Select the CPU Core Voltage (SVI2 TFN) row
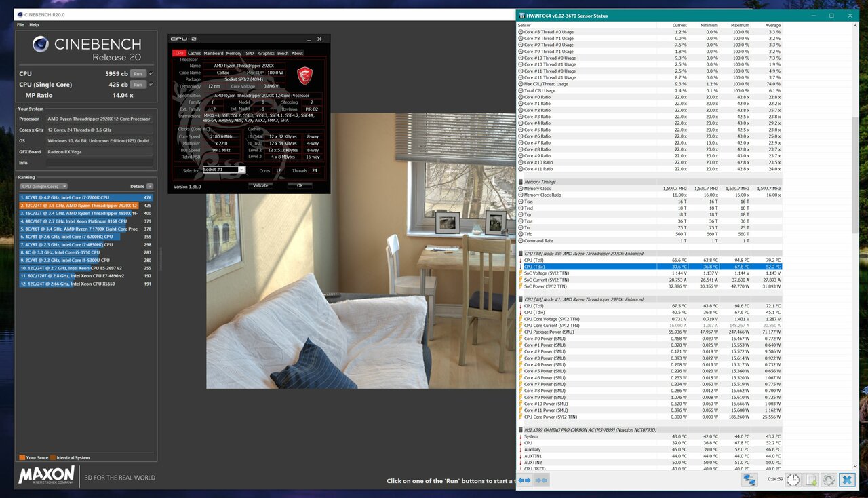The height and width of the screenshot is (498, 868). [650, 319]
